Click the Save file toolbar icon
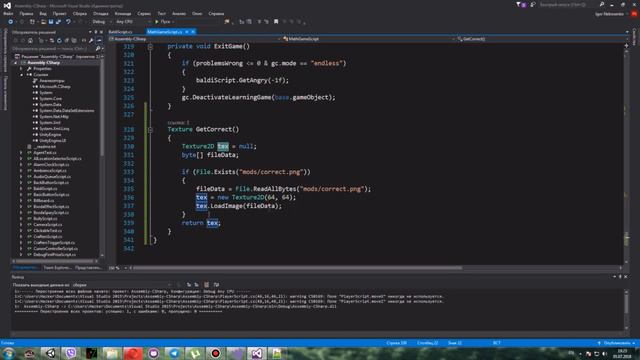The image size is (640, 360). click(x=51, y=22)
